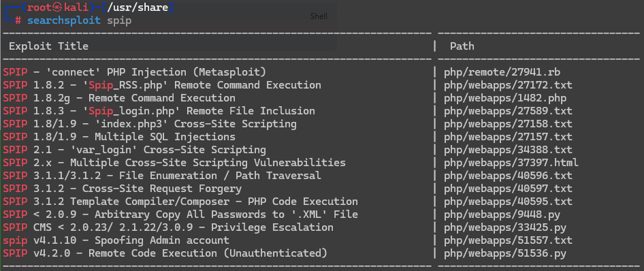644x271 pixels.
Task: Click path php/webapps/51536.py
Action: (504, 253)
